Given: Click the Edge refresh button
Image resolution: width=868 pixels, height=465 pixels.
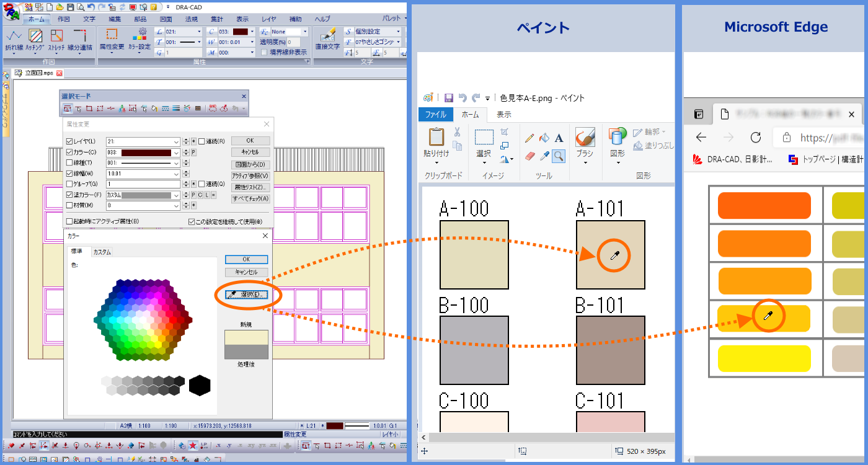Looking at the screenshot, I should pos(755,137).
